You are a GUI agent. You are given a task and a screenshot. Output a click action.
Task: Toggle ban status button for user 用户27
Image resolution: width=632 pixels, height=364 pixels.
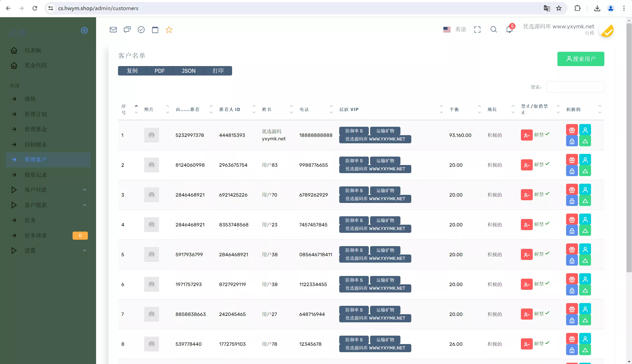[526, 314]
